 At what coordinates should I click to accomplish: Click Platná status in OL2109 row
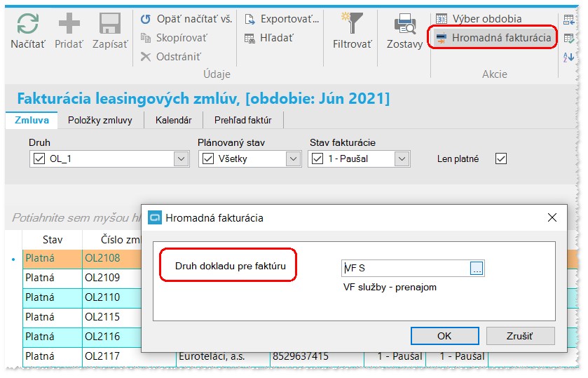40,278
